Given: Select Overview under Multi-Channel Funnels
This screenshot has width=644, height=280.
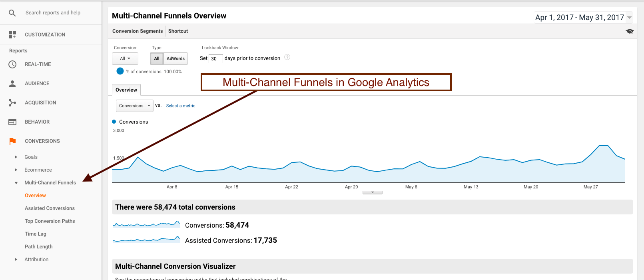Looking at the screenshot, I should point(35,196).
